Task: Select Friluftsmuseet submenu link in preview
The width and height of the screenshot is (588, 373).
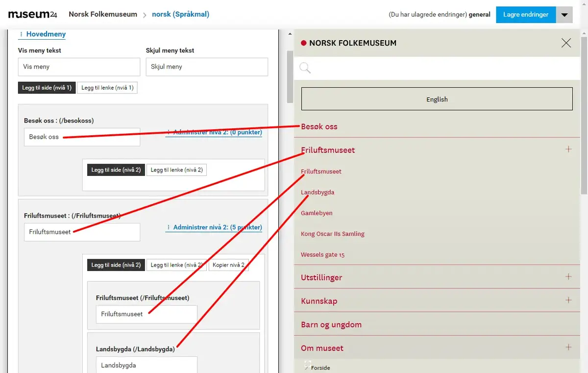Action: [x=321, y=172]
